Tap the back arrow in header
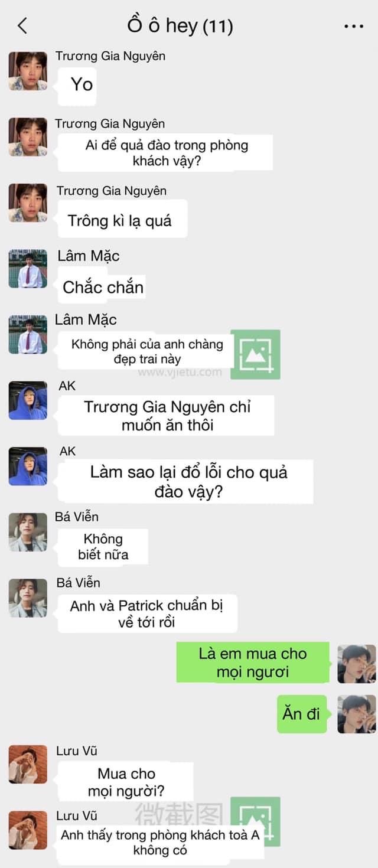 pos(22,25)
